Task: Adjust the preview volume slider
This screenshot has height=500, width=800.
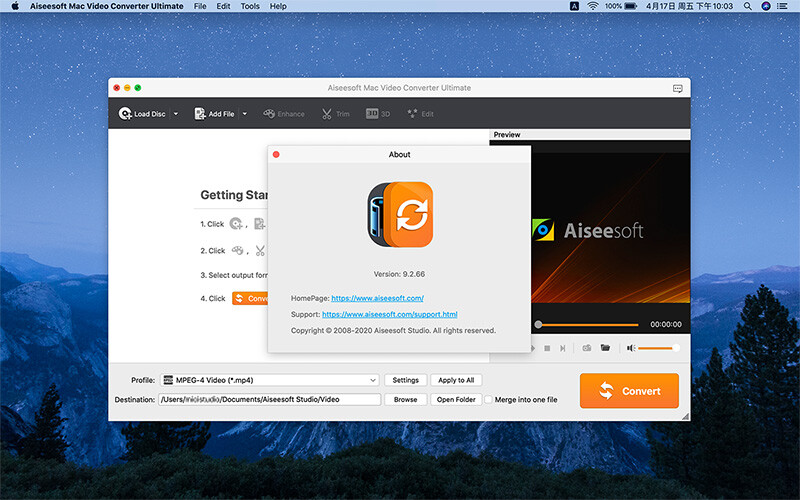Action: (x=658, y=348)
